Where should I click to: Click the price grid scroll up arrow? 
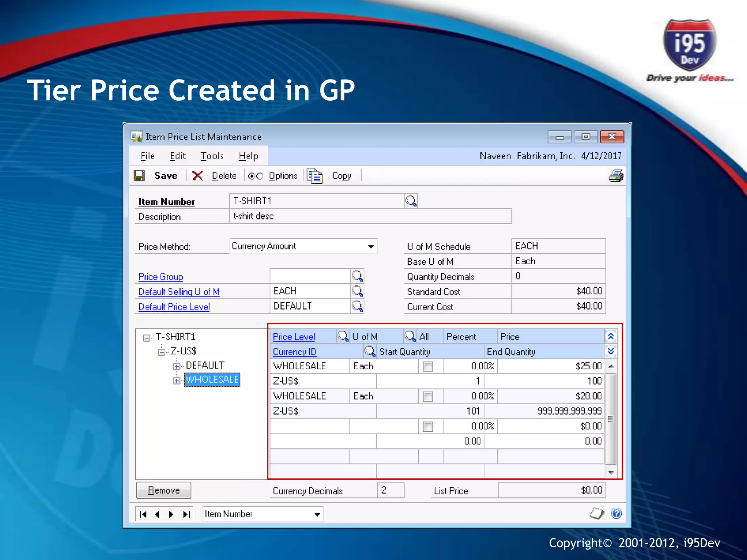point(611,366)
